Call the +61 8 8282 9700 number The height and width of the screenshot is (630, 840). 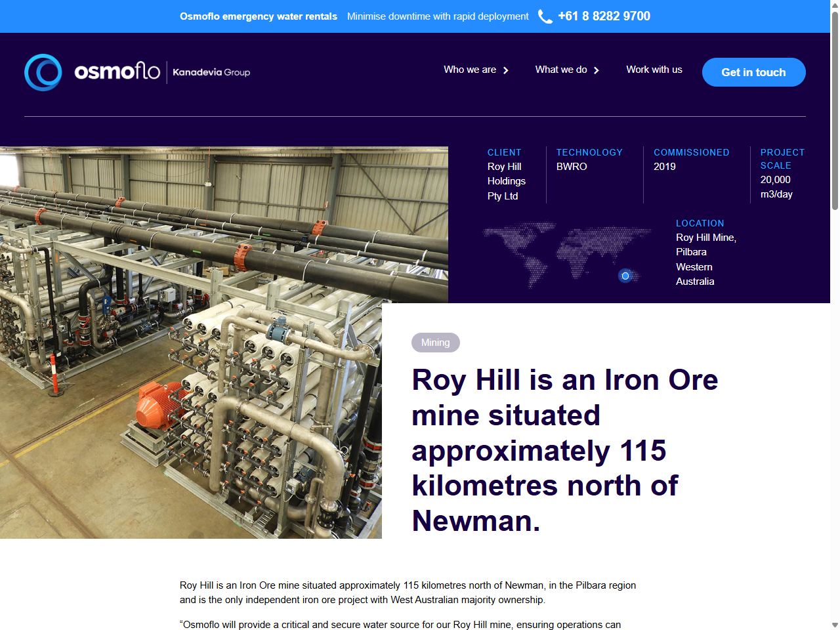(604, 16)
